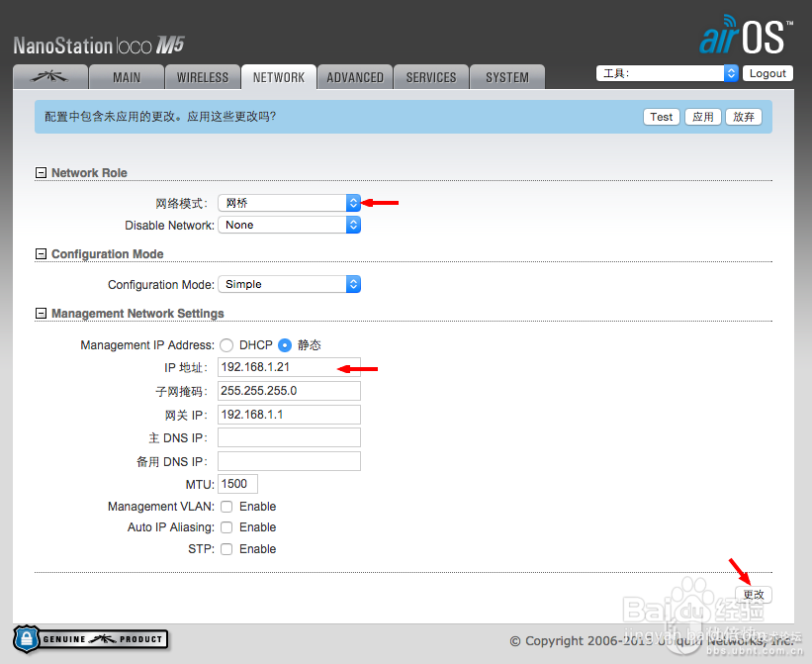Click the 备用 DNS IP field
812x664 pixels.
(x=289, y=461)
